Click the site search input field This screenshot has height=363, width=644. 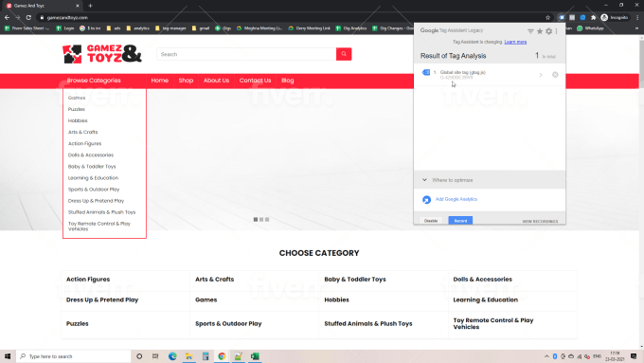(x=246, y=54)
